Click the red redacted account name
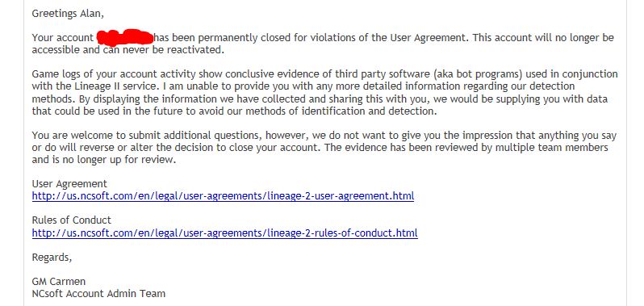This screenshot has width=644, height=306. [x=125, y=37]
